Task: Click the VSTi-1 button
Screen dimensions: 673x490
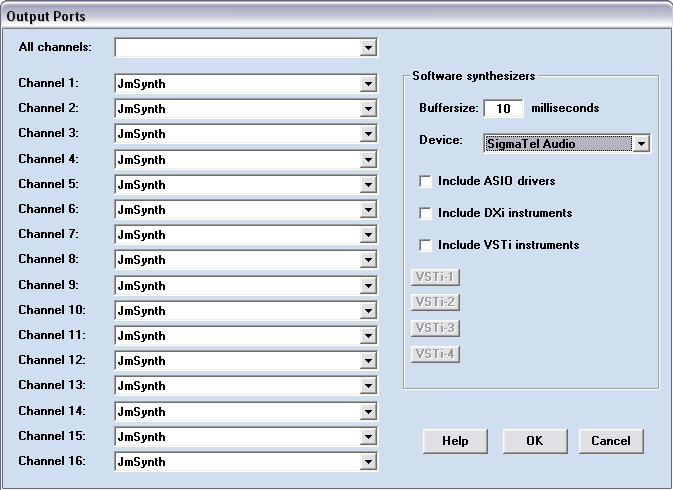Action: [435, 277]
